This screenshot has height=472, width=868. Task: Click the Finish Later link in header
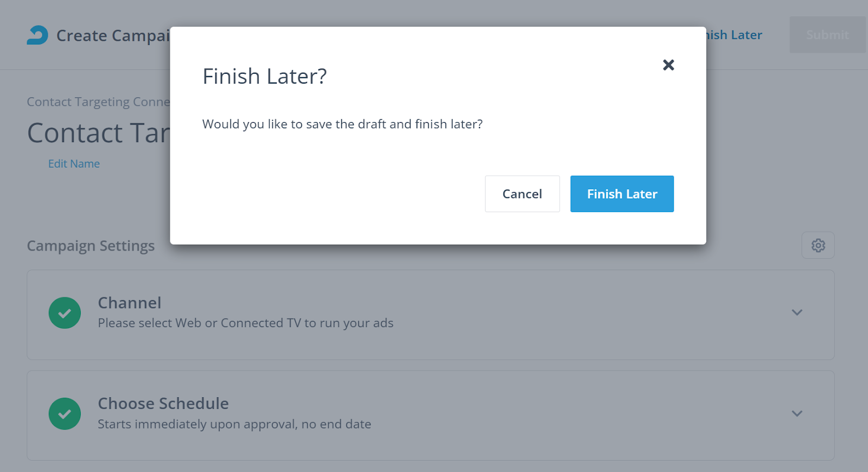tap(735, 35)
